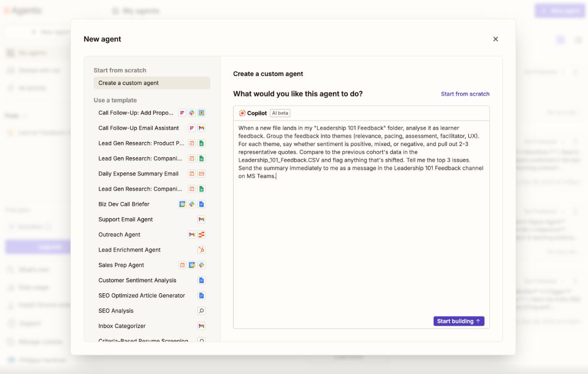The width and height of the screenshot is (588, 374).
Task: Click the Google Sheets icon on Lead Gen Research: Product
Action: [x=202, y=143]
